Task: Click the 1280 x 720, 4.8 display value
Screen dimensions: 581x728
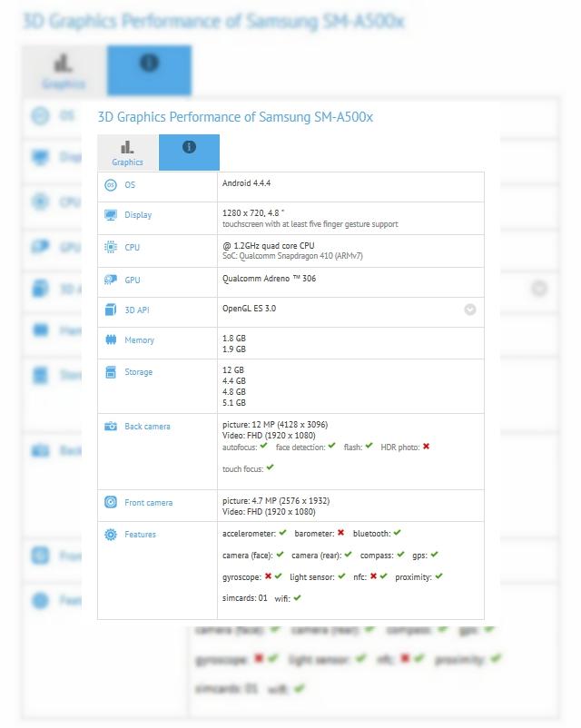Action: pyautogui.click(x=253, y=213)
